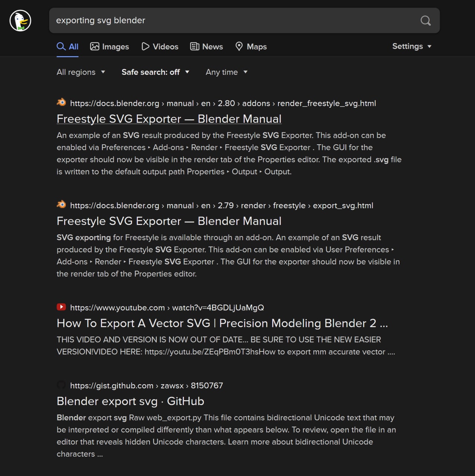Open the Images tab
The height and width of the screenshot is (476, 475).
tap(109, 46)
